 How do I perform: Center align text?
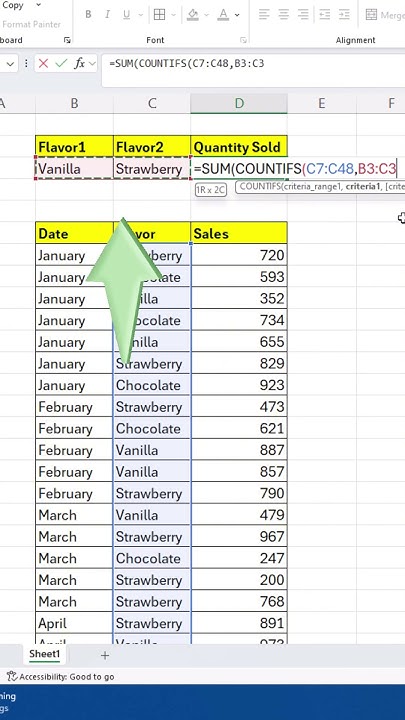click(x=283, y=15)
